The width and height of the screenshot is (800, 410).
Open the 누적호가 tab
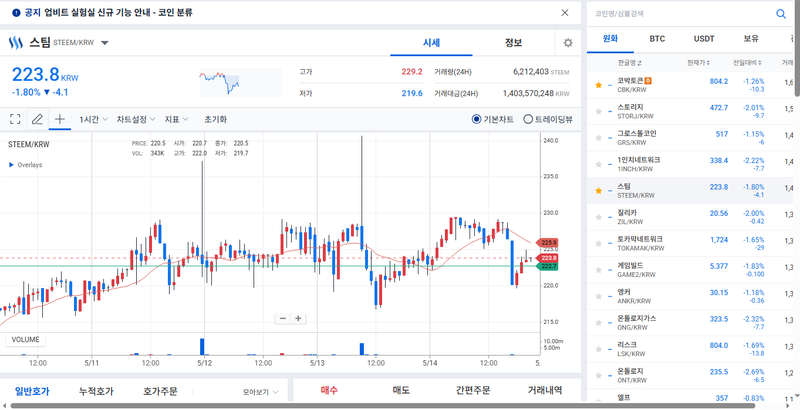(x=96, y=391)
